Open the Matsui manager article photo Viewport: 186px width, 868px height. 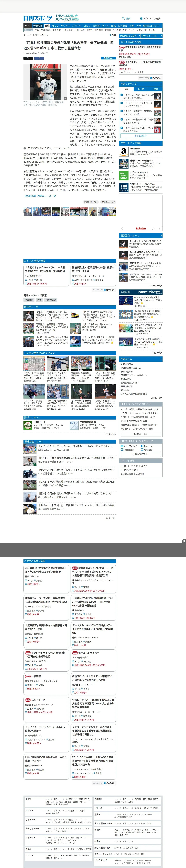45,82
